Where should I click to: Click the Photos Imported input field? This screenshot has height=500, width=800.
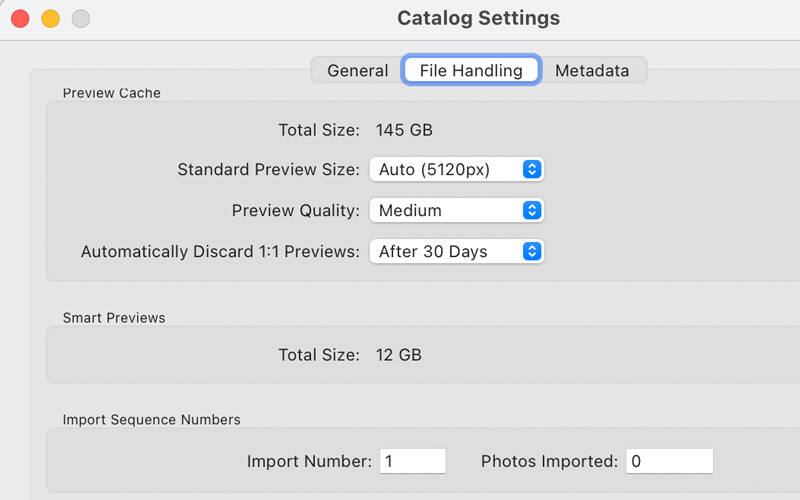[669, 461]
